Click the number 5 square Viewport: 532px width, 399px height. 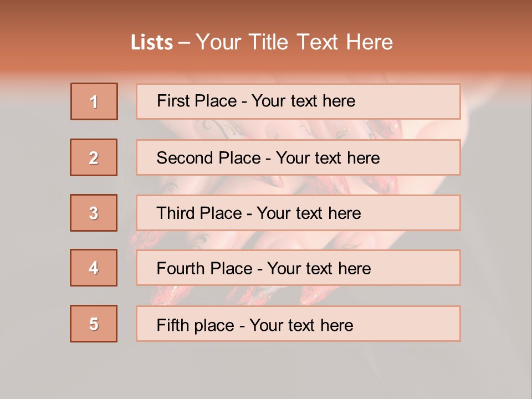point(94,324)
